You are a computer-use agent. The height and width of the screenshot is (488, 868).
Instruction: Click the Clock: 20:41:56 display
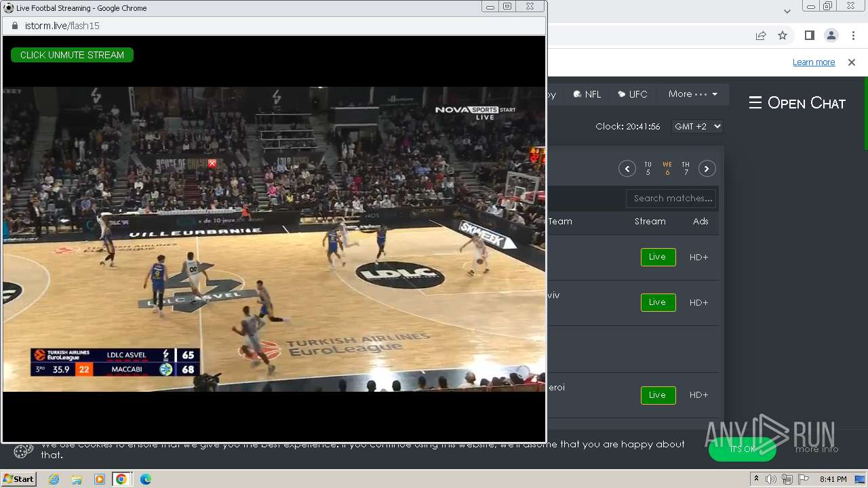tap(628, 127)
